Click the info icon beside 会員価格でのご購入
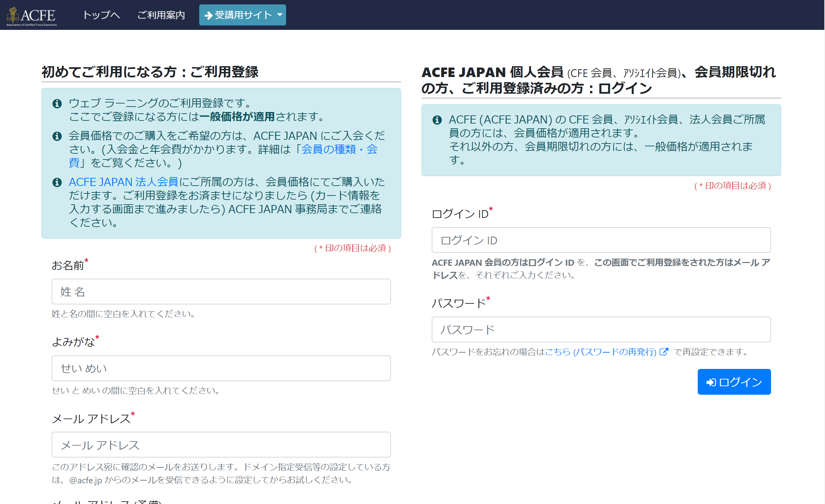The width and height of the screenshot is (825, 504). coord(57,136)
